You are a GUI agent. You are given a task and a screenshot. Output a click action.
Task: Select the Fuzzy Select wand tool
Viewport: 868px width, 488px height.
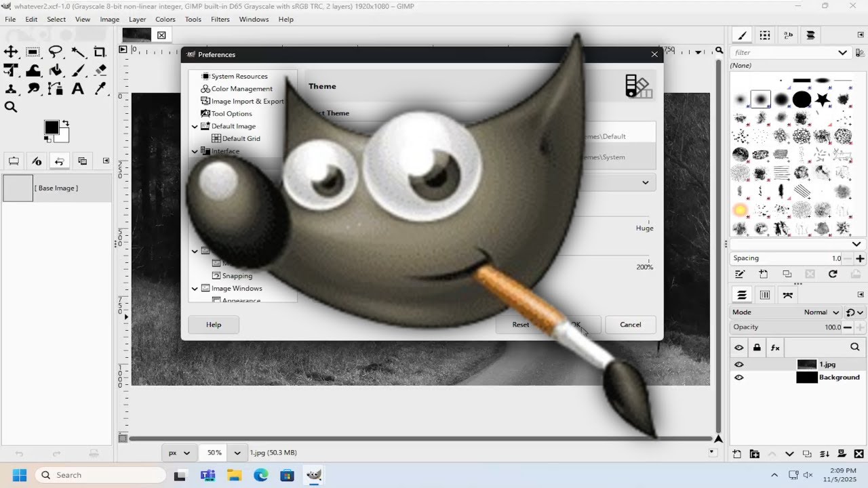(78, 52)
